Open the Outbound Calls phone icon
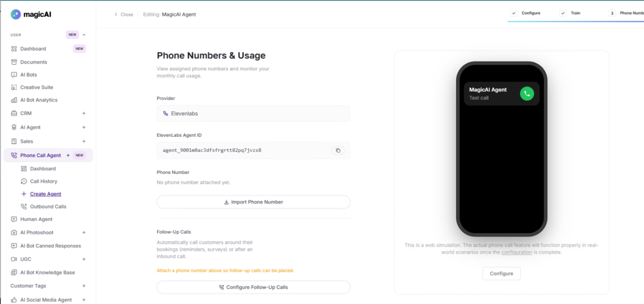 coord(24,207)
